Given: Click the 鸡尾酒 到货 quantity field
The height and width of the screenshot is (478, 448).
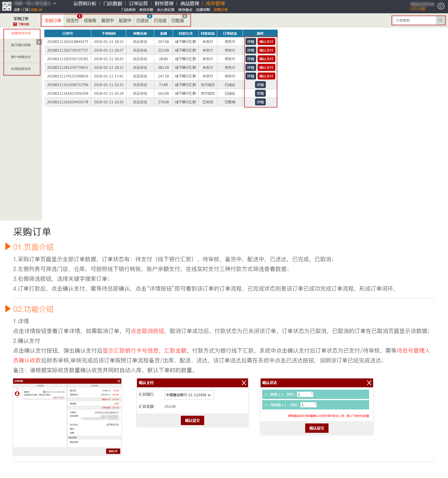Looking at the screenshot, I should click(308, 405).
